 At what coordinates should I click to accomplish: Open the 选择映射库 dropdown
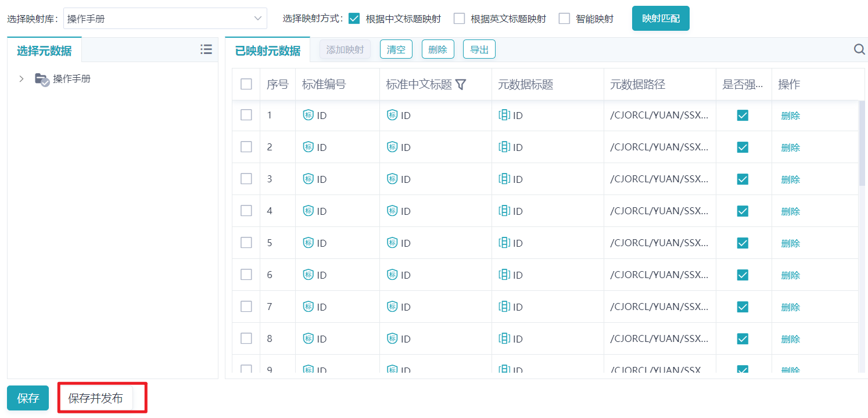coord(165,19)
